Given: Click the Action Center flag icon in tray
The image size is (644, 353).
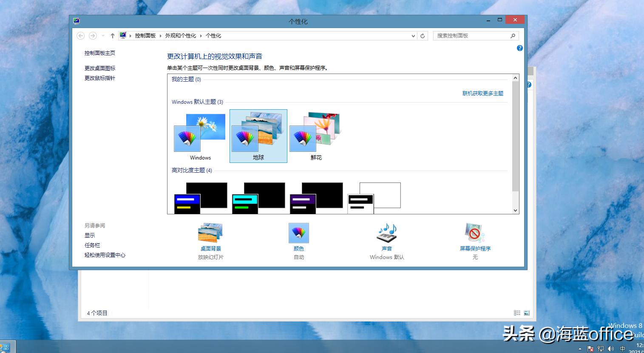Looking at the screenshot, I should (x=590, y=348).
